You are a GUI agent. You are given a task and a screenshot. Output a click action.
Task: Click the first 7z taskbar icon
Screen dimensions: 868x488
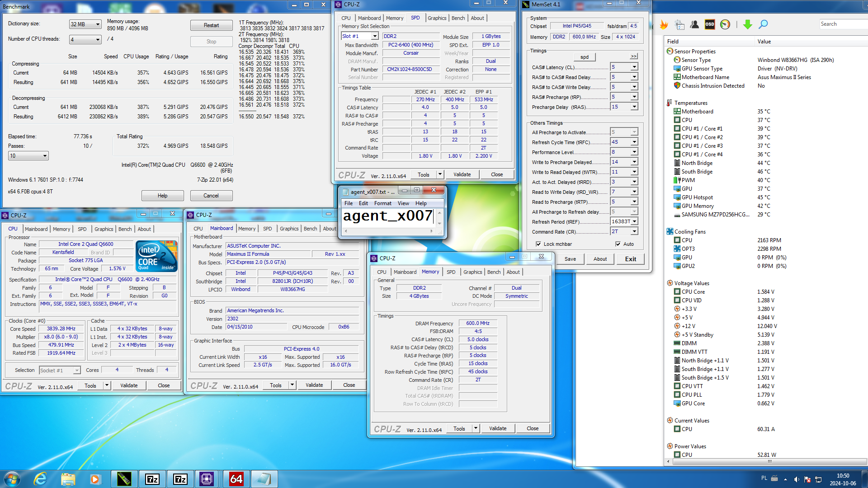click(x=152, y=479)
